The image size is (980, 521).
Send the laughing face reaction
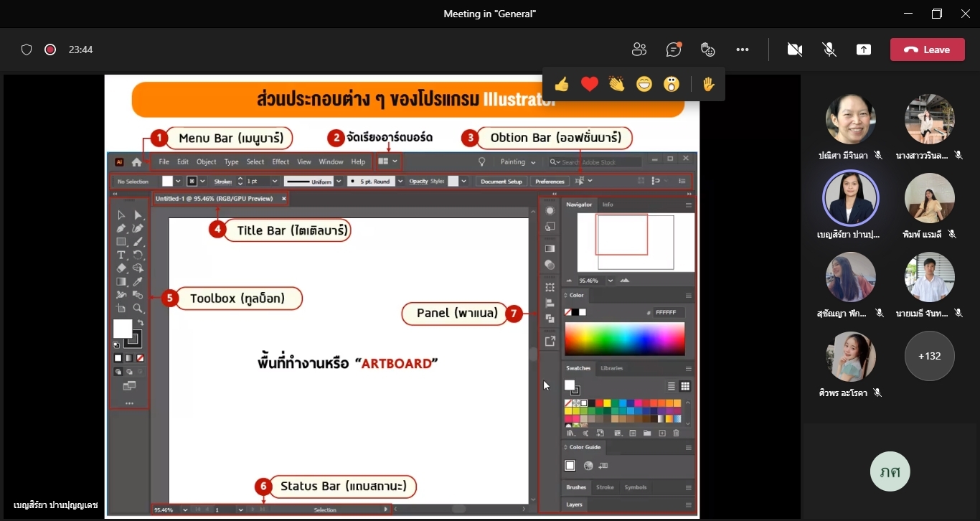[644, 85]
